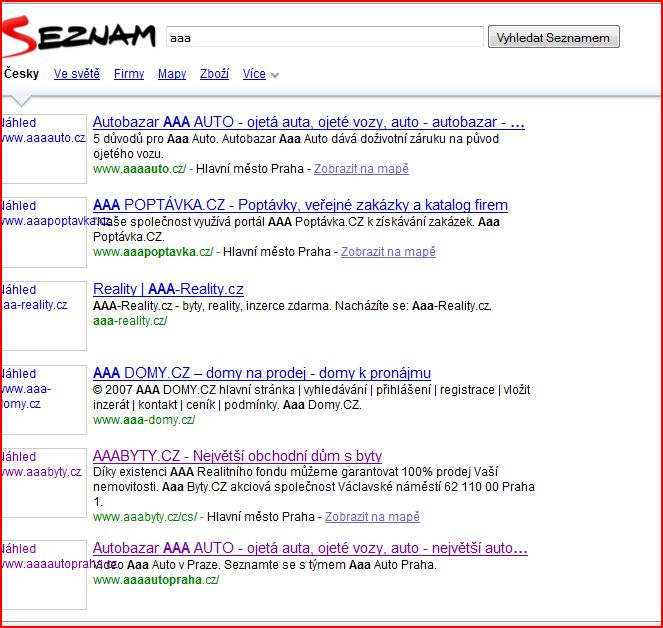Click the search field containing 'aaa'
The height and width of the screenshot is (628, 663).
(325, 37)
